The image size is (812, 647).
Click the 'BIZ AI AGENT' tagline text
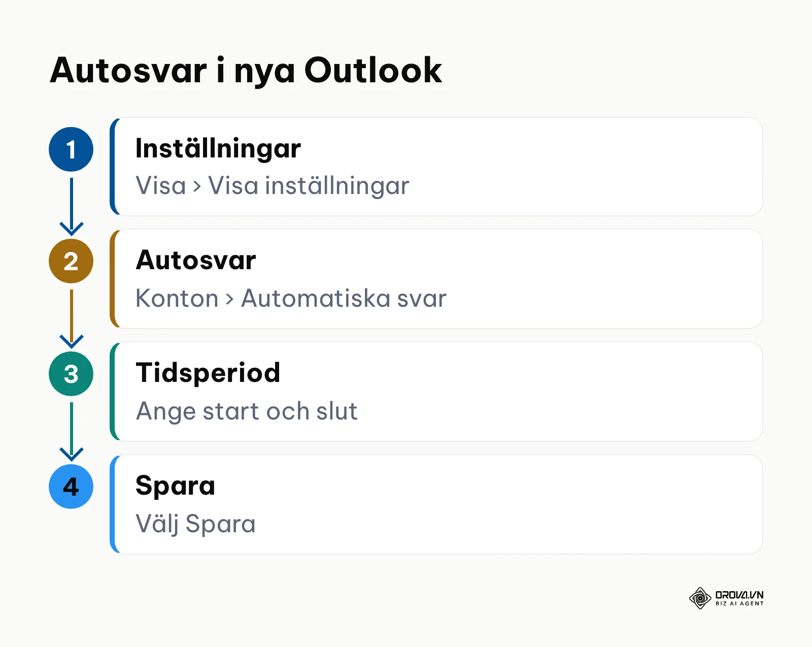739,603
